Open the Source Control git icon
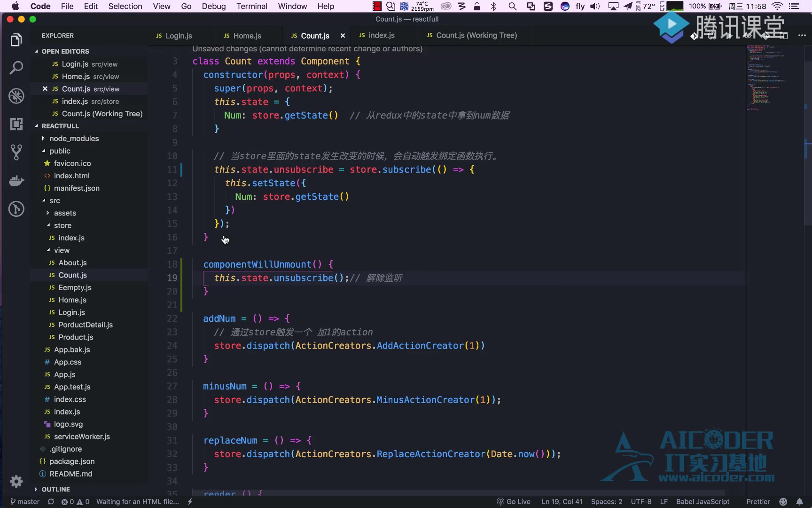 (x=16, y=152)
